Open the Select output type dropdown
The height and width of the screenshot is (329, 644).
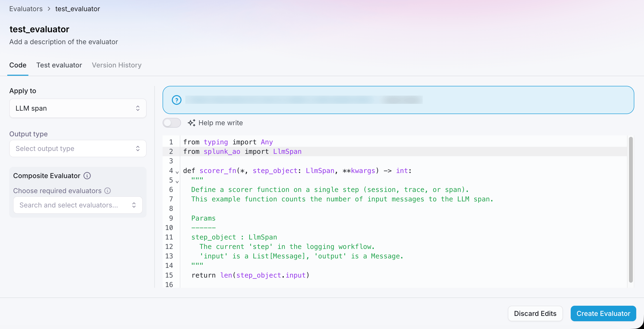click(78, 148)
